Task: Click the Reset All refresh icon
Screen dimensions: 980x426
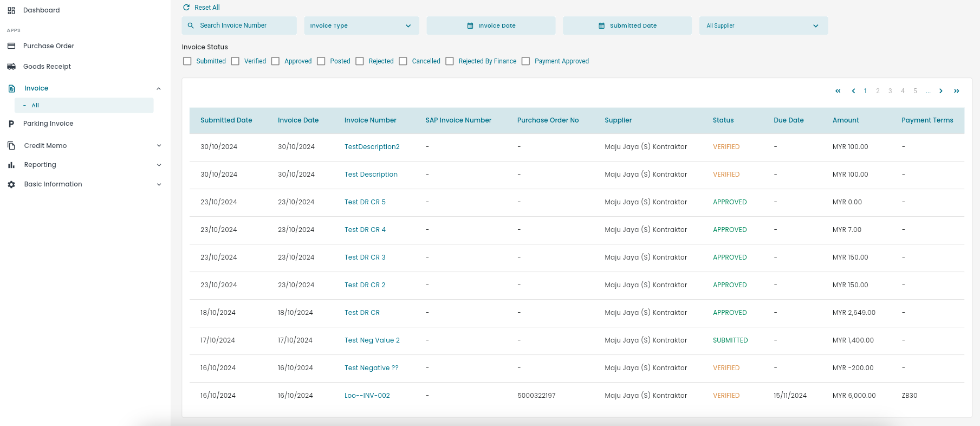Action: click(186, 8)
